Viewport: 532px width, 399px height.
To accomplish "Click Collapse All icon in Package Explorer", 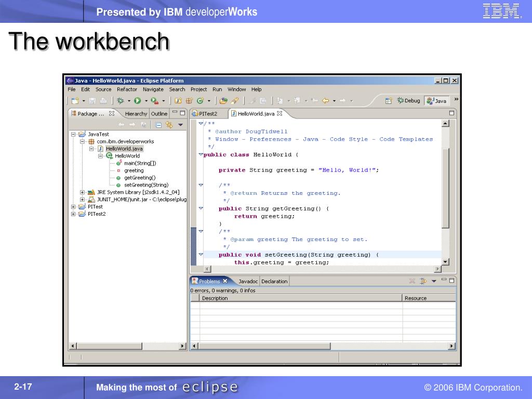I will click(x=158, y=125).
